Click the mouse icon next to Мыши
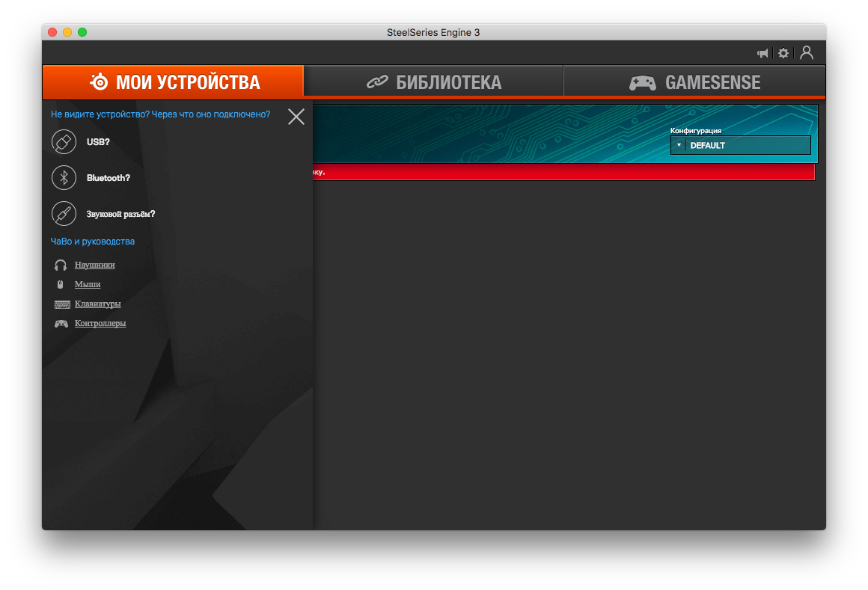 point(61,284)
